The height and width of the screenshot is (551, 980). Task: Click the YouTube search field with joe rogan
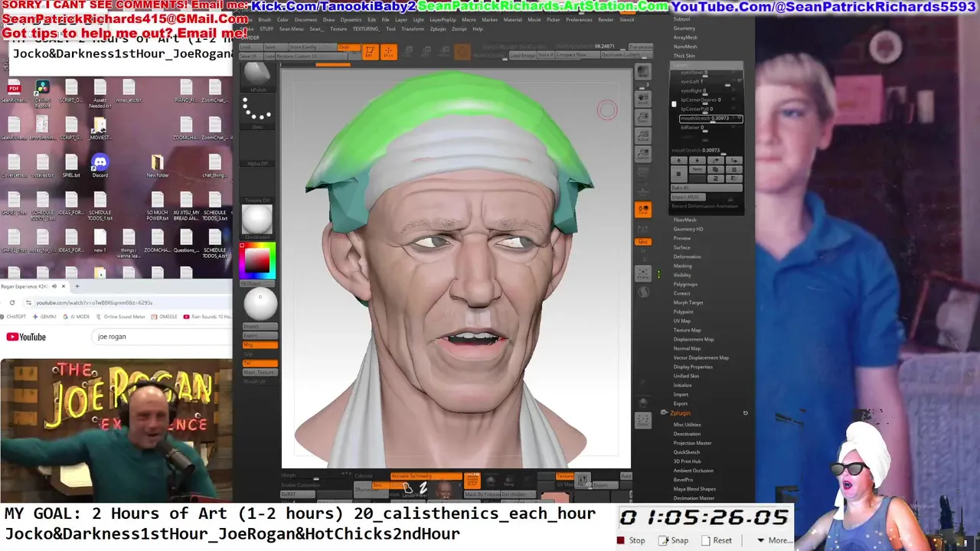163,337
